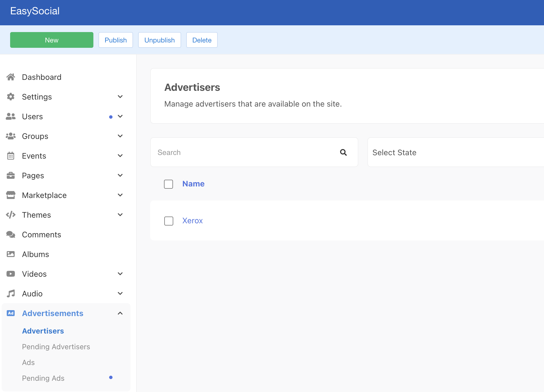Click the Audio music note icon
The image size is (544, 392).
click(11, 294)
